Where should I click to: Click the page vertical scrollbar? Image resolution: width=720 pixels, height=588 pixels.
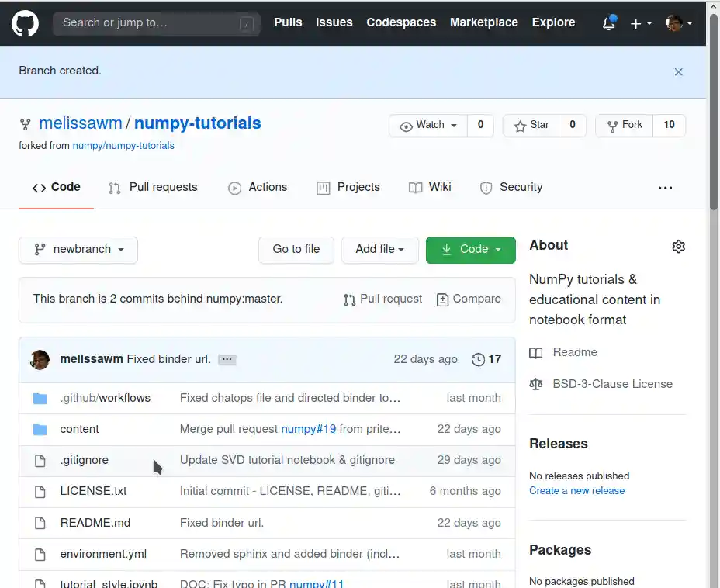pyautogui.click(x=713, y=310)
